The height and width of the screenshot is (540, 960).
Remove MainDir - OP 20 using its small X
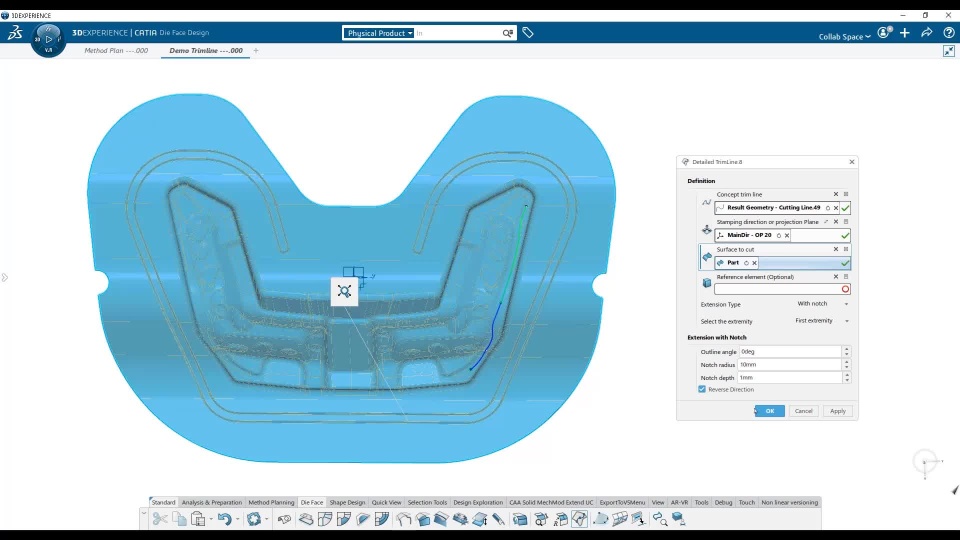coord(787,236)
